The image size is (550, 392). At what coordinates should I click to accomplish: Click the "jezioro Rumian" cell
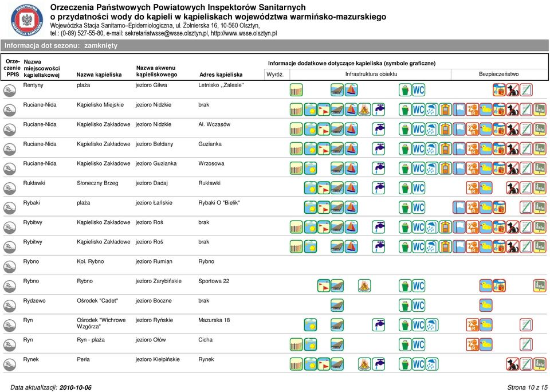154,261
